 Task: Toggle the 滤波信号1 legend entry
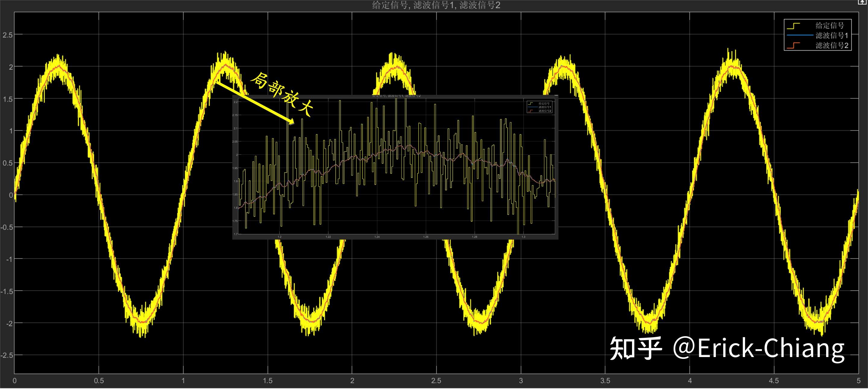[x=817, y=35]
